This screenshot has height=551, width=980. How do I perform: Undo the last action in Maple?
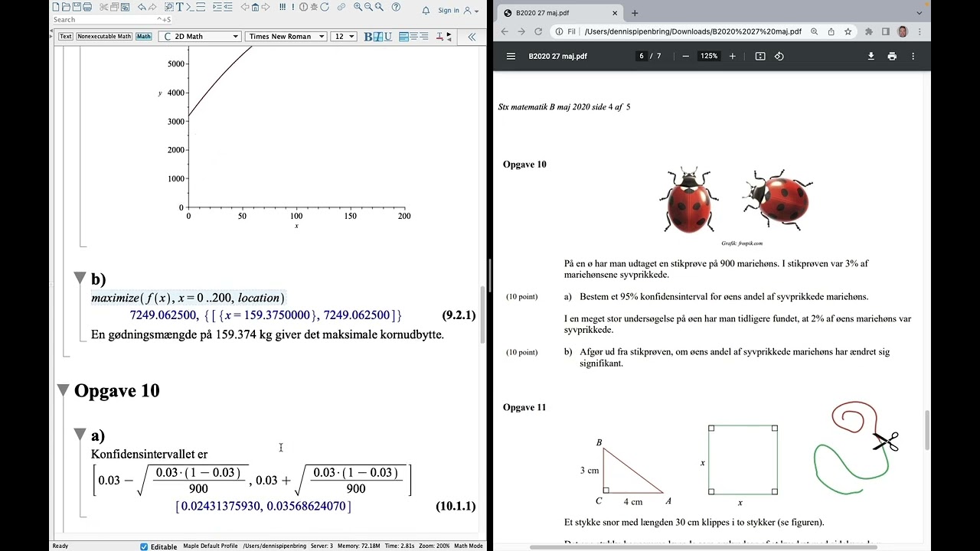click(142, 7)
